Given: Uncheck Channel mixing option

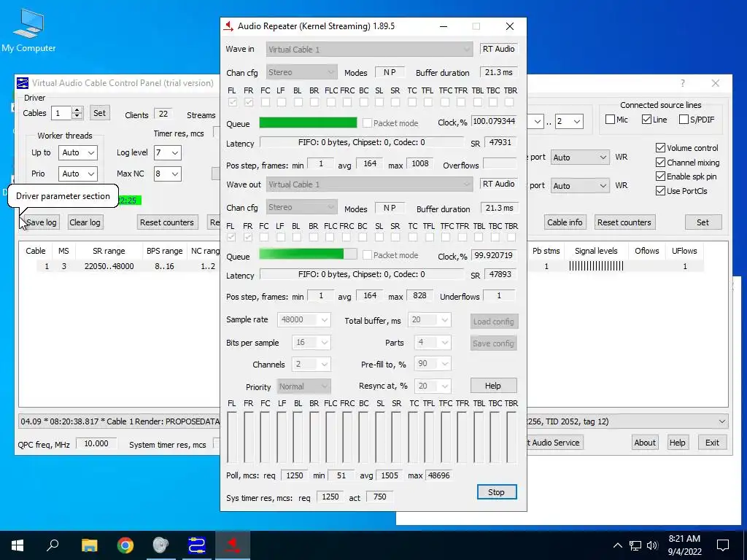Looking at the screenshot, I should pos(660,163).
